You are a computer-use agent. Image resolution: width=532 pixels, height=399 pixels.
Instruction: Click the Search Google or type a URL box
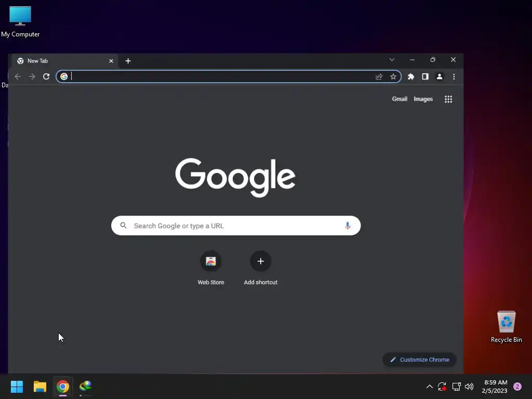tap(236, 225)
